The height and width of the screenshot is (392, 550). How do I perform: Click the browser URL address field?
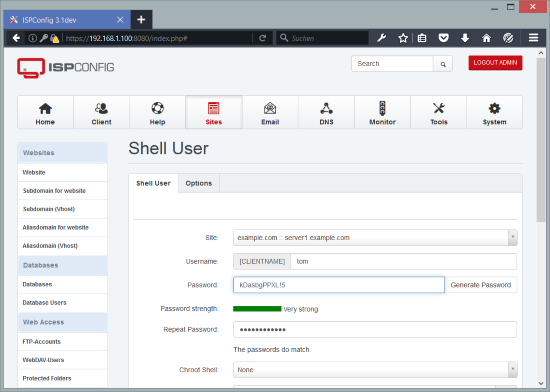(158, 38)
